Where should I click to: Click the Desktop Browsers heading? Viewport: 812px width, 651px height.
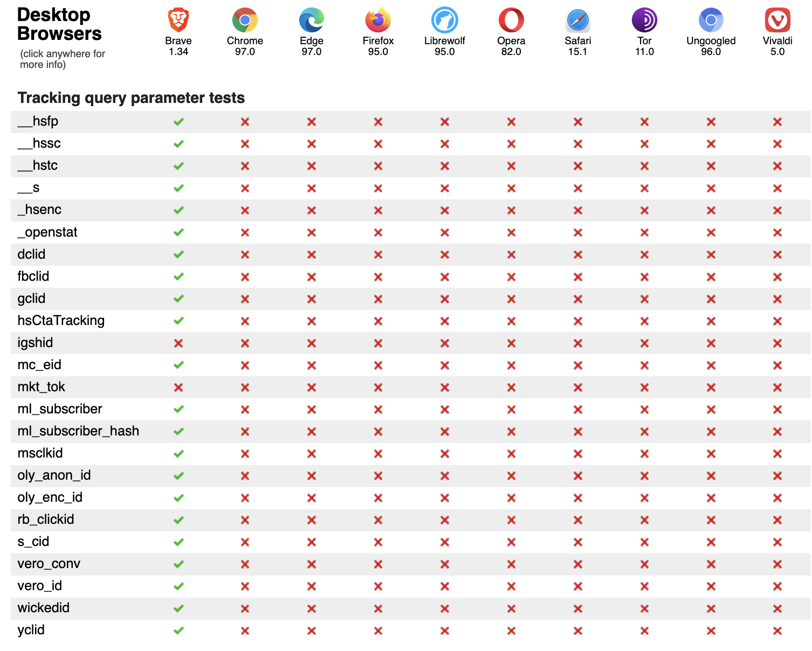click(59, 24)
